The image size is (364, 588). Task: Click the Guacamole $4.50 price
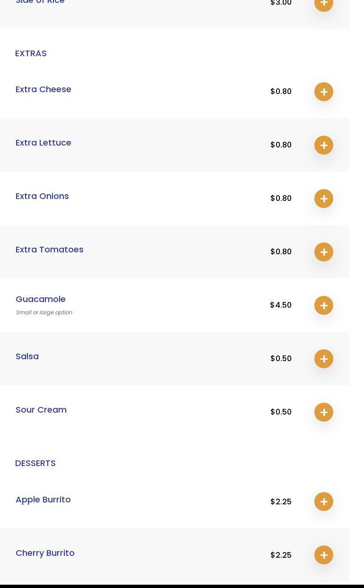coord(281,305)
